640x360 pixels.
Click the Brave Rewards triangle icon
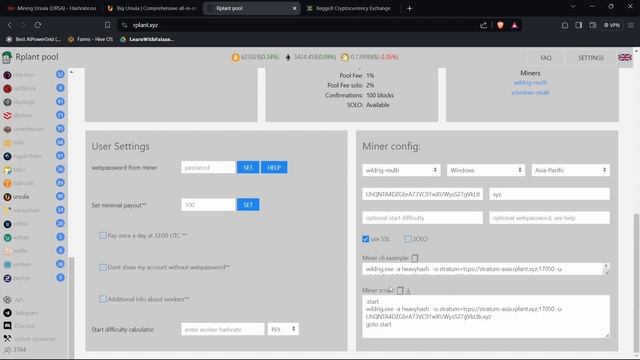pyautogui.click(x=514, y=25)
